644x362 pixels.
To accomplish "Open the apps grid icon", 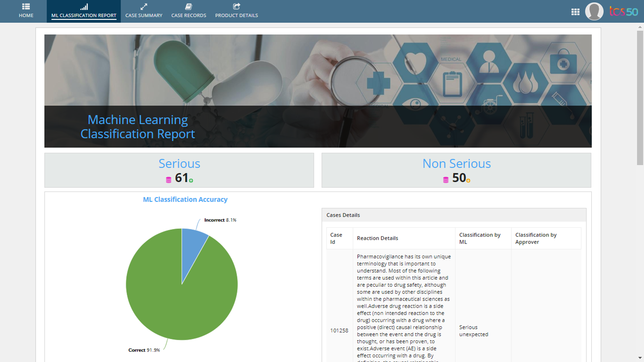I will [x=575, y=12].
